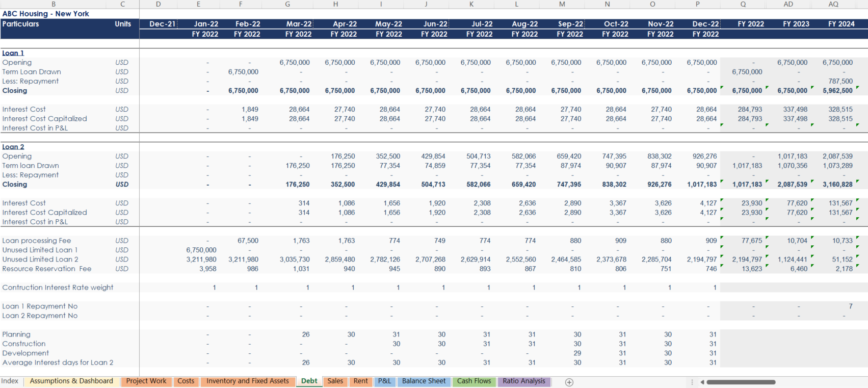Select the 'Term Loan Drawn' row label
This screenshot has width=868, height=388.
(x=32, y=72)
